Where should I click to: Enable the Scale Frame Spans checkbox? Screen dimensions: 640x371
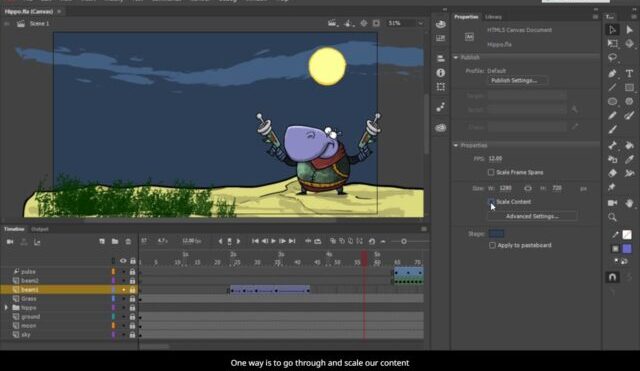coord(491,172)
